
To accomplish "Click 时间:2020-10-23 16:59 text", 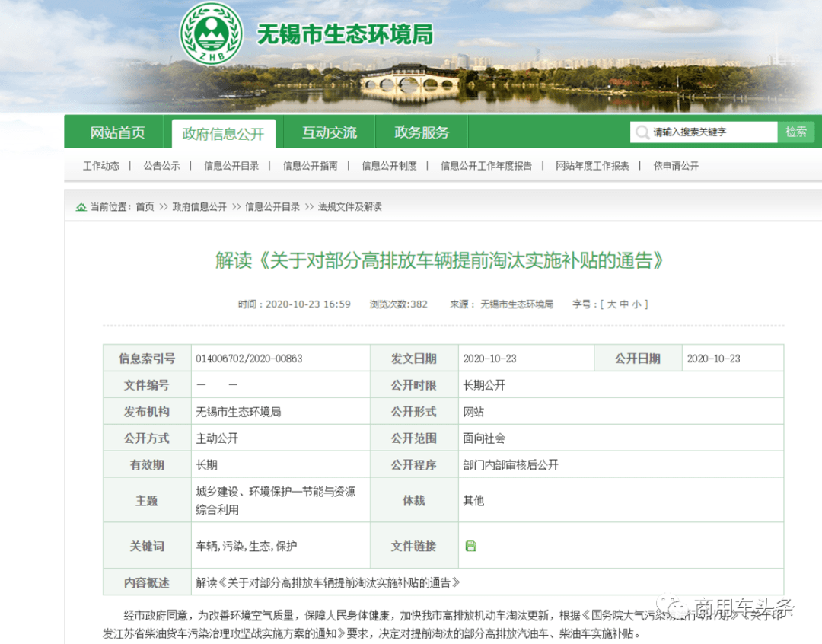I will pyautogui.click(x=294, y=304).
